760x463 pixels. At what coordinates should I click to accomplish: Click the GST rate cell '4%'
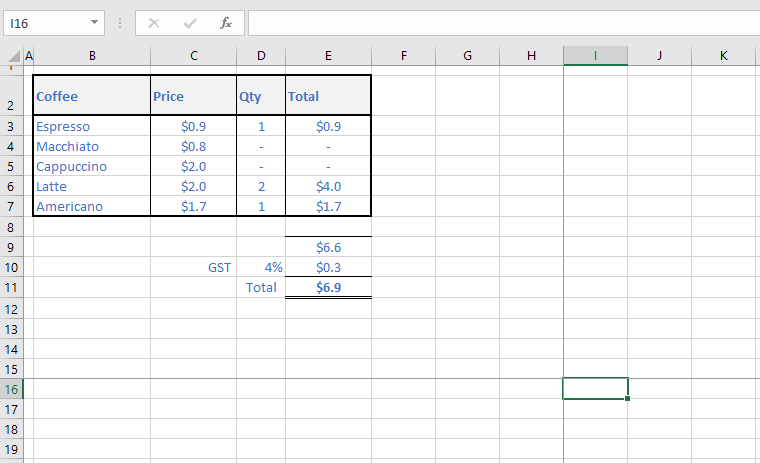[x=261, y=267]
